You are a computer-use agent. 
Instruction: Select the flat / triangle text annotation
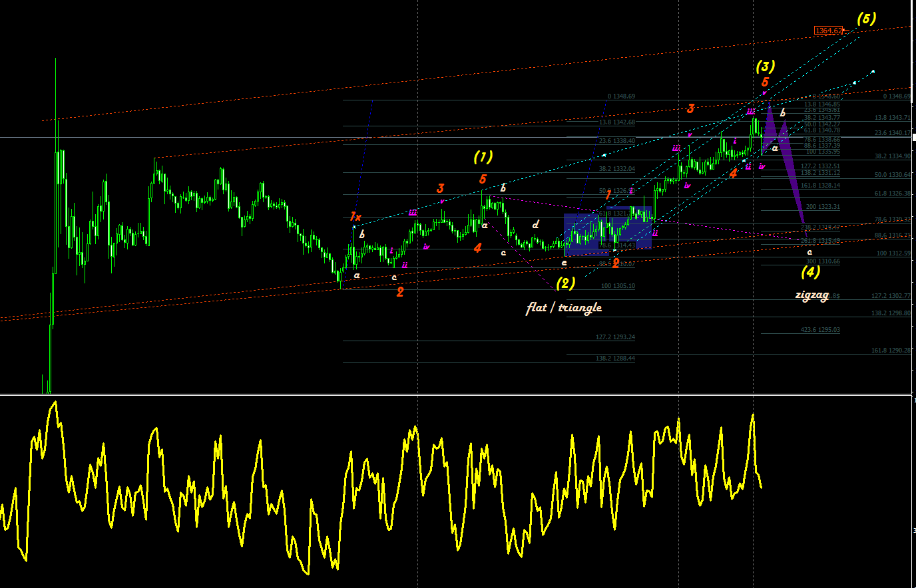(564, 307)
